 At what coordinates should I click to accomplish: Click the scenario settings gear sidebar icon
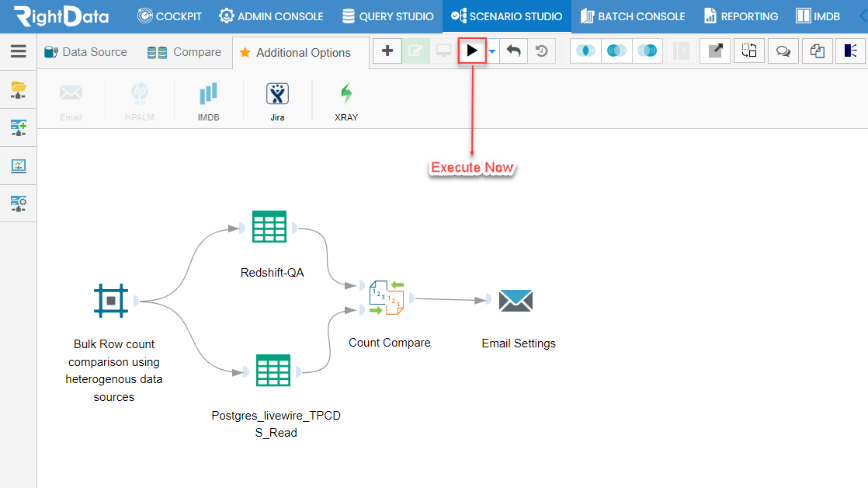click(19, 204)
